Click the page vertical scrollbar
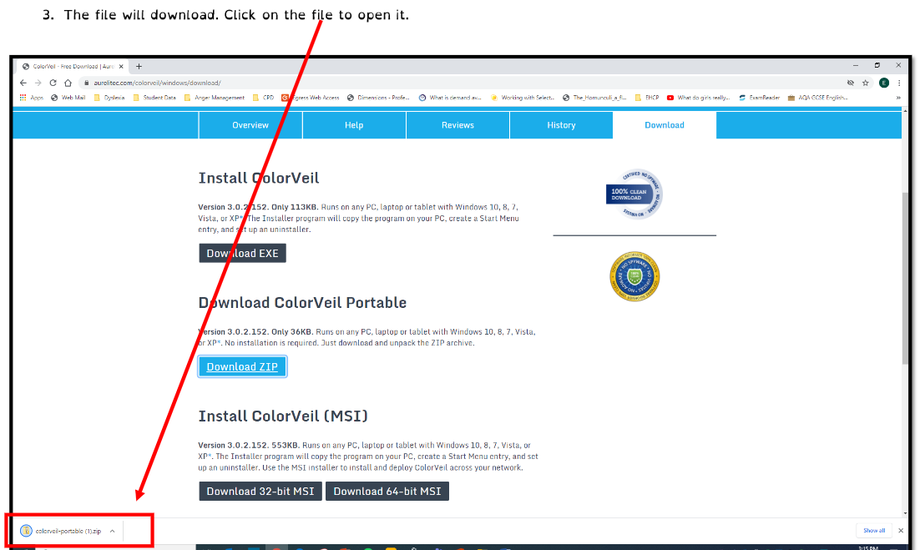This screenshot has width=920, height=550. click(x=905, y=276)
